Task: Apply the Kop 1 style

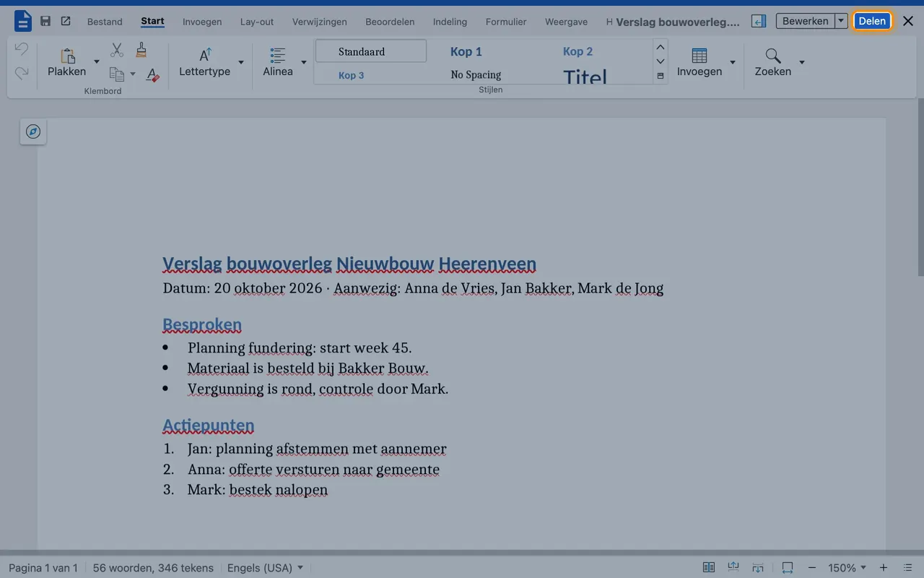Action: point(466,51)
